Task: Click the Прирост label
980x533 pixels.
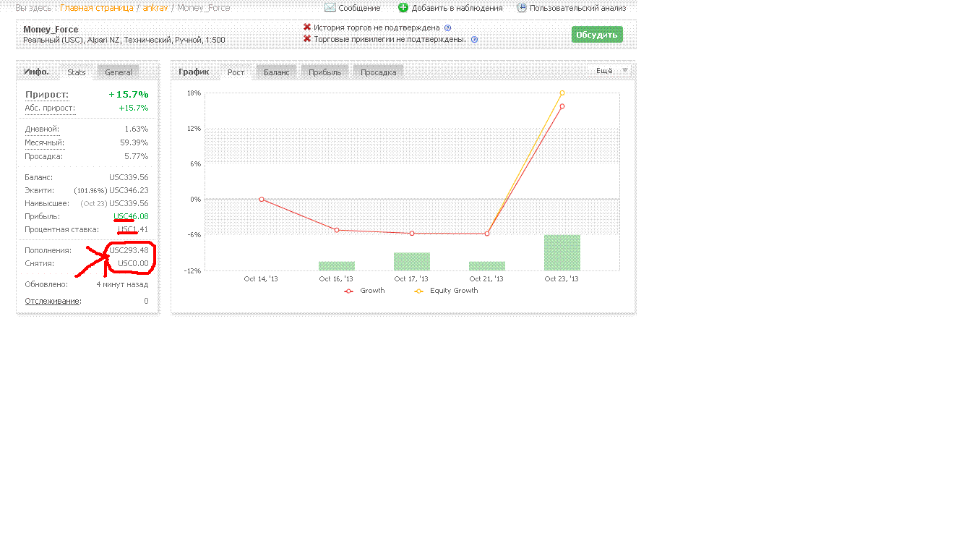Action: pos(47,94)
